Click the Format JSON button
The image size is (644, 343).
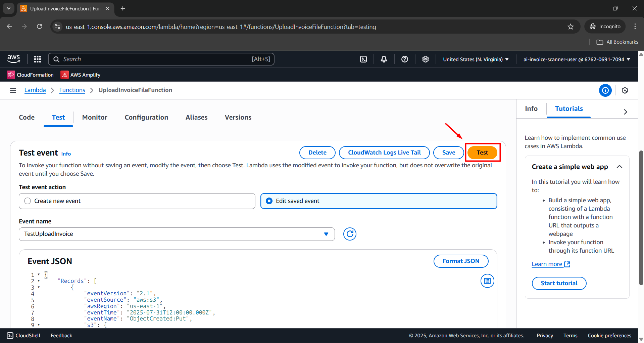(x=461, y=261)
